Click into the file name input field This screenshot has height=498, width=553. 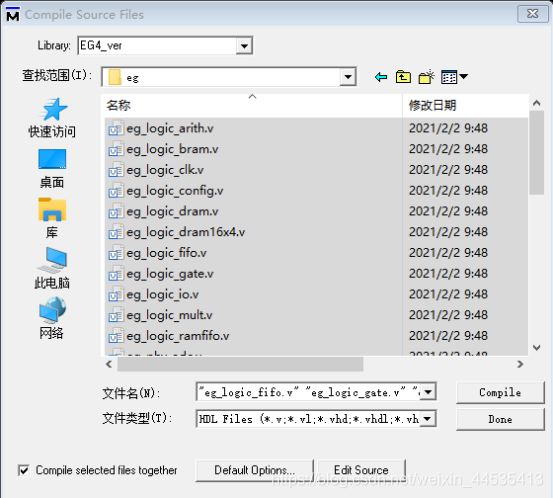coord(309,392)
